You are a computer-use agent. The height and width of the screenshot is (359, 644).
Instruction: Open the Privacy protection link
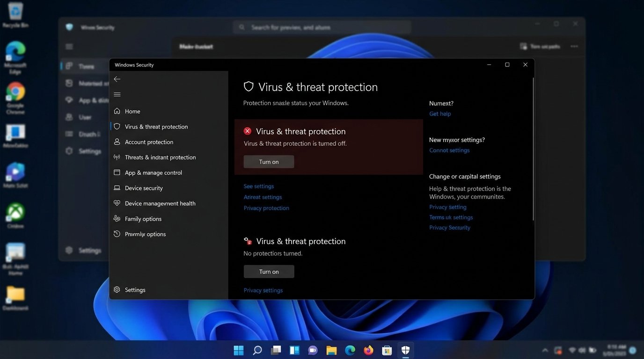(x=266, y=208)
